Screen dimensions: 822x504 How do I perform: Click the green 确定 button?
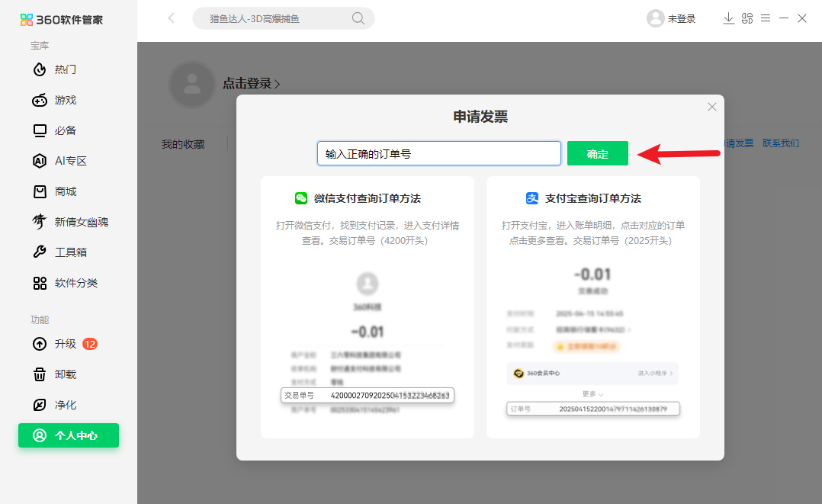point(598,153)
